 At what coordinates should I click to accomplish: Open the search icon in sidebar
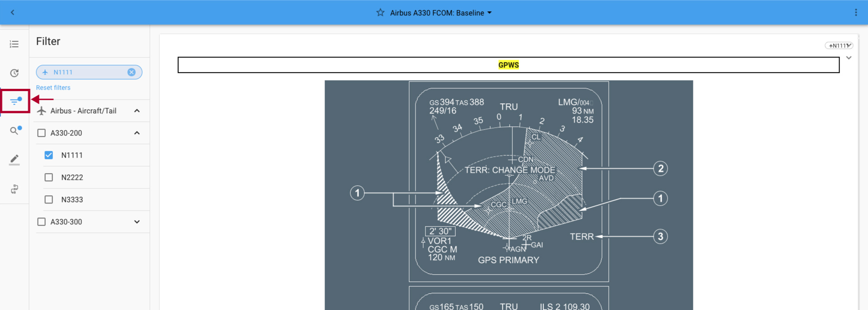point(15,131)
